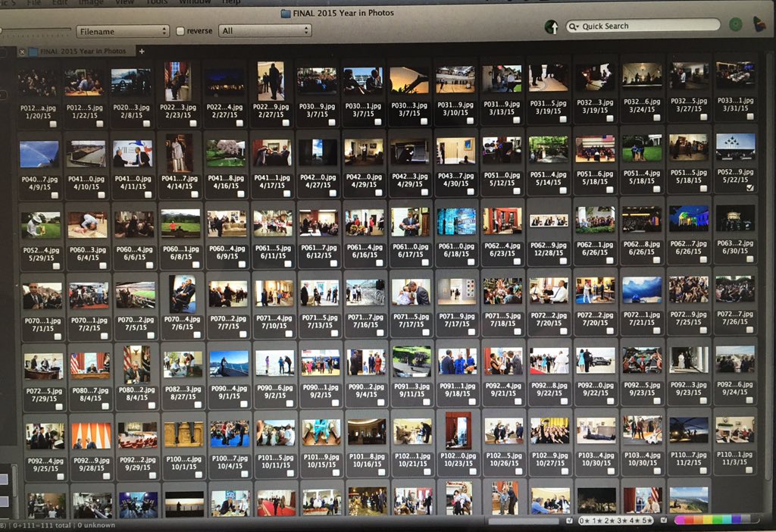This screenshot has height=532, width=776.
Task: Tick the checkbox on P033...1.jpg 3/31/15
Action: tap(750, 116)
